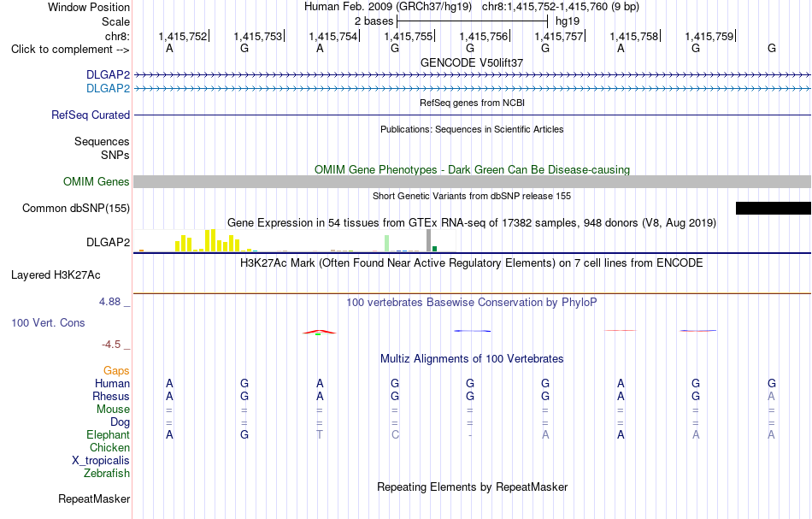Image resolution: width=812 pixels, height=519 pixels.
Task: Click the 100 Vert. Cons track label
Action: (48, 322)
